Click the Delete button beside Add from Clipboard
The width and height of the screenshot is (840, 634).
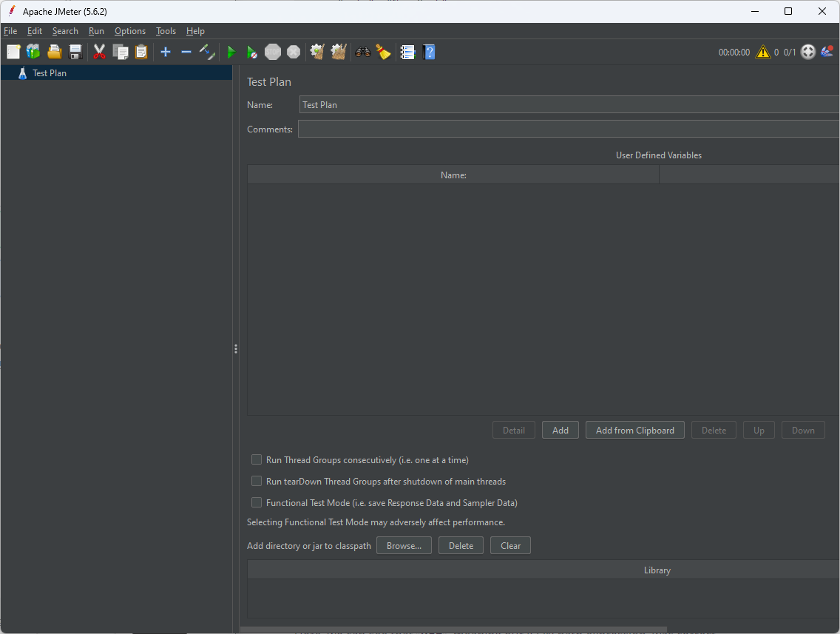point(714,431)
